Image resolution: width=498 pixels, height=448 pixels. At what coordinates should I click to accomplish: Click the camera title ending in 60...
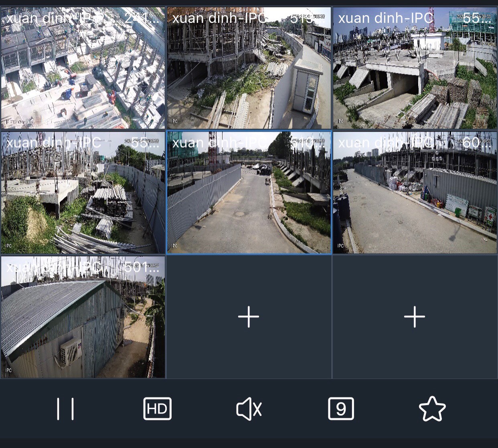tap(414, 142)
